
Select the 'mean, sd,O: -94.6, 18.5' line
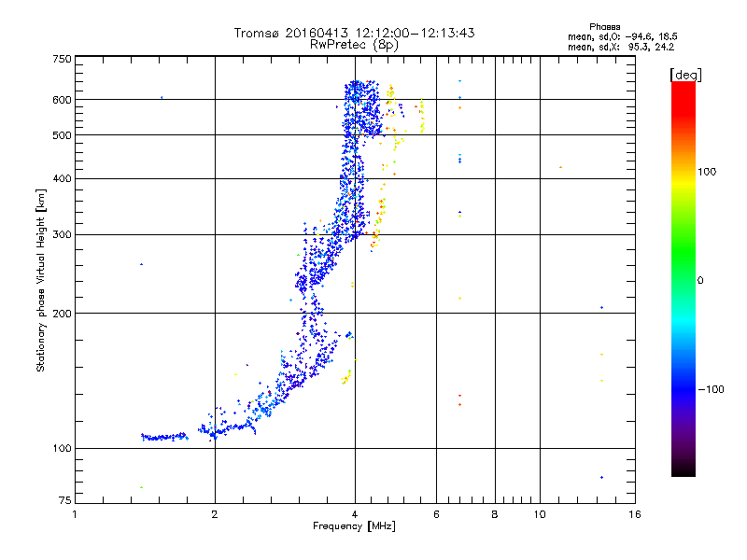pos(623,36)
